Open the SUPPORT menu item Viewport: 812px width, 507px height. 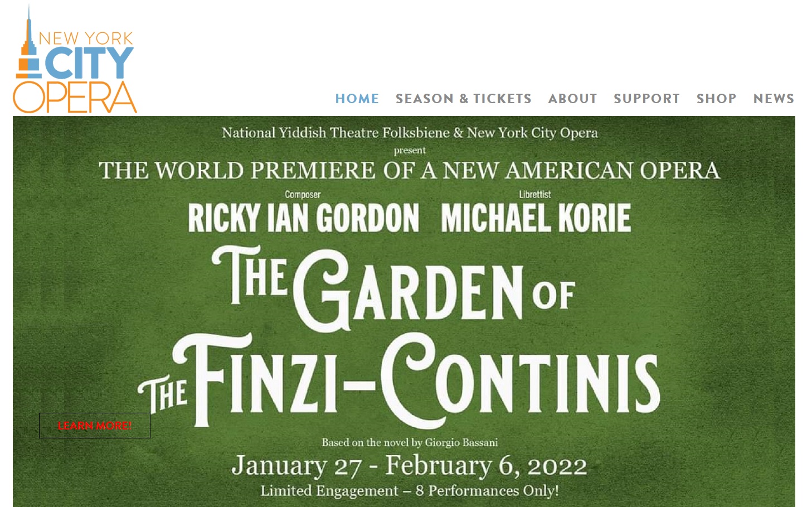(x=646, y=99)
